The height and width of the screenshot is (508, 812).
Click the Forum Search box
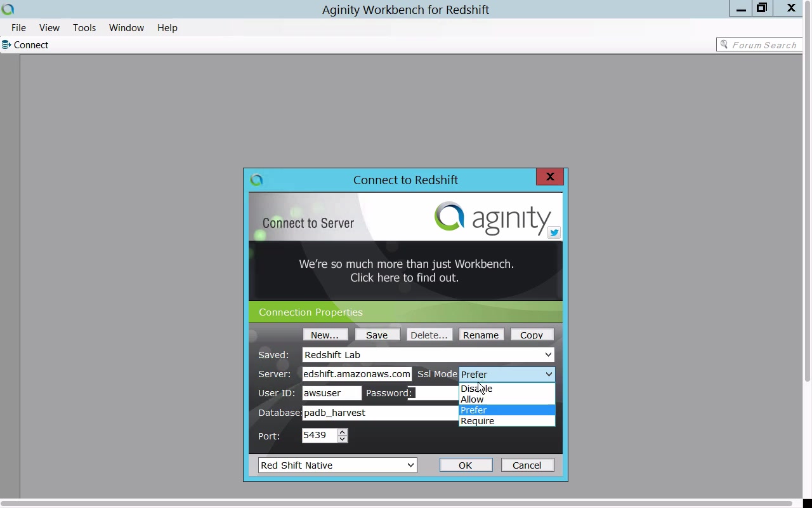pyautogui.click(x=759, y=45)
